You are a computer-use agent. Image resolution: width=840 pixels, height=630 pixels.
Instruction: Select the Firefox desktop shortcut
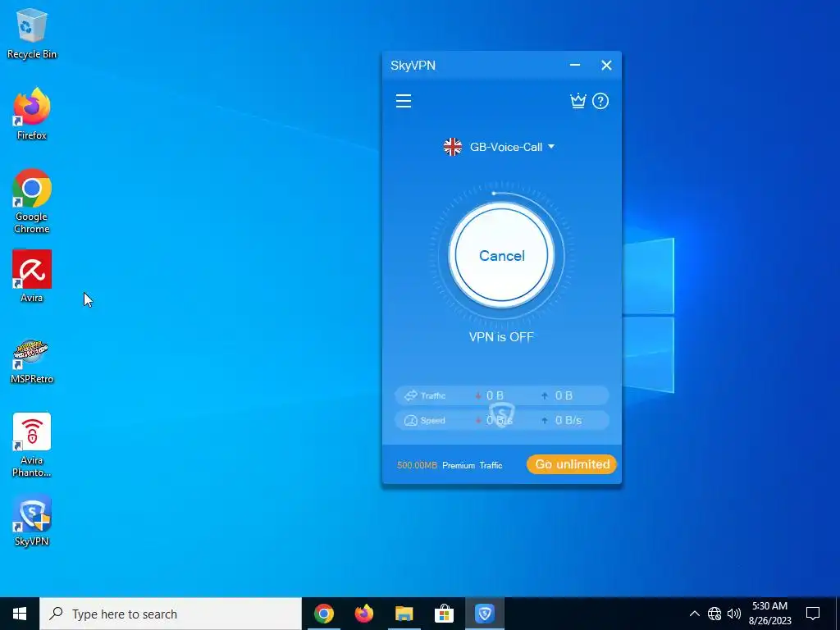pyautogui.click(x=32, y=114)
